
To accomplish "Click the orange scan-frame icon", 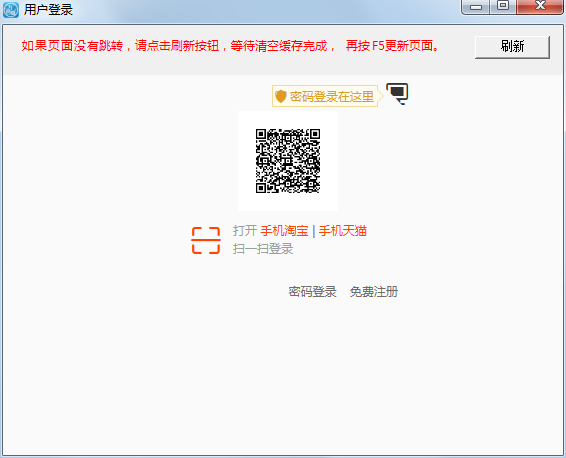I will 206,240.
